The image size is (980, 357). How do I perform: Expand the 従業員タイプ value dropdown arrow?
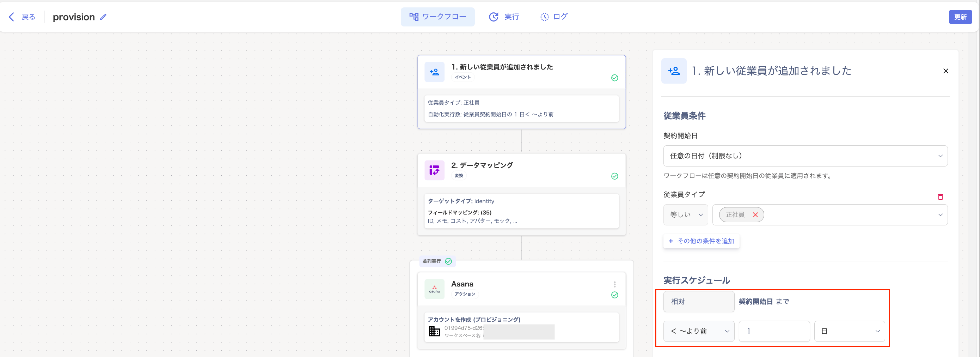click(x=940, y=215)
